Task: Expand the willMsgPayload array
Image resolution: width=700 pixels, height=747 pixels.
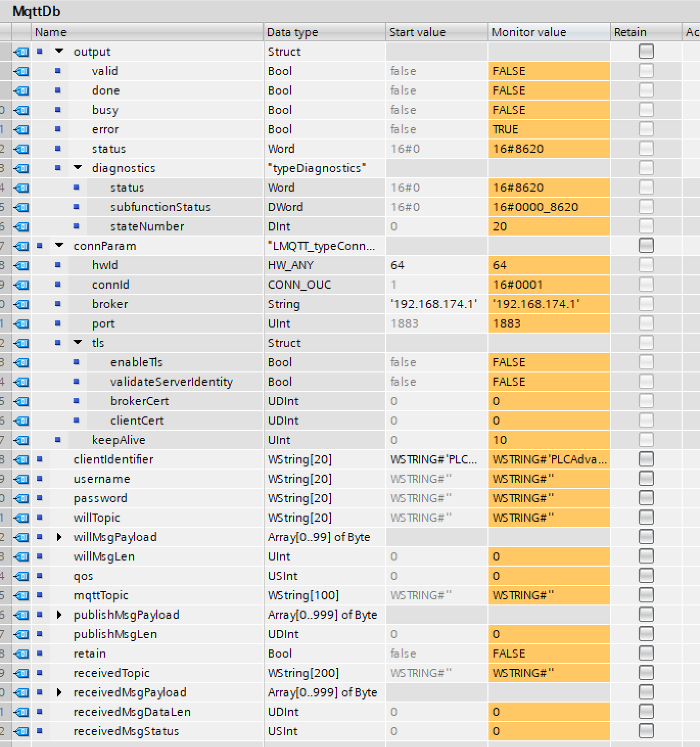Action: point(59,537)
